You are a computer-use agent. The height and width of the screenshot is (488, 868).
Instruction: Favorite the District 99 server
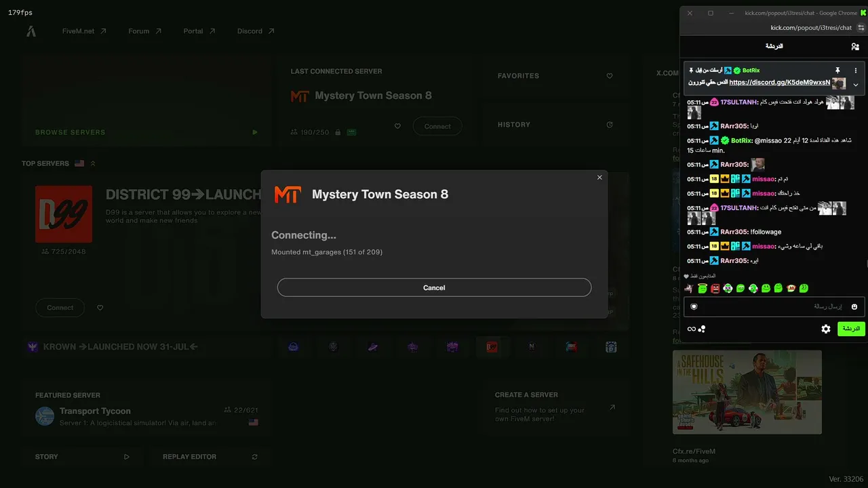point(100,308)
